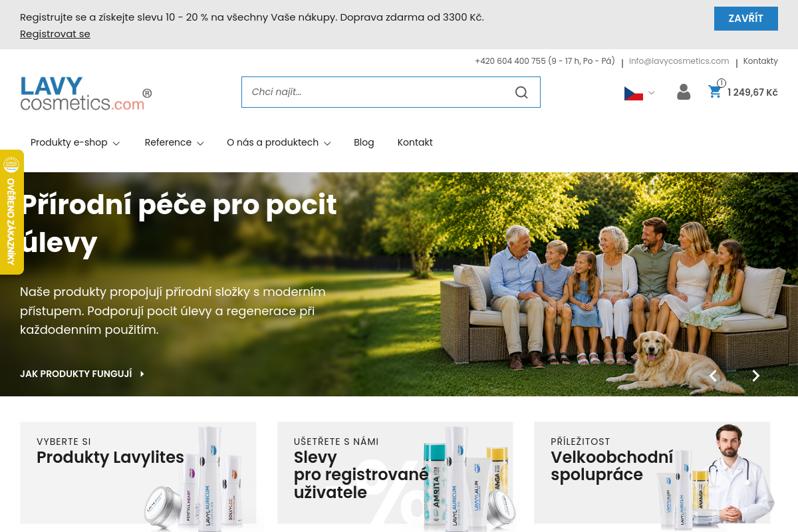This screenshot has width=798, height=532.
Task: Expand the Reference menu
Action: (174, 142)
